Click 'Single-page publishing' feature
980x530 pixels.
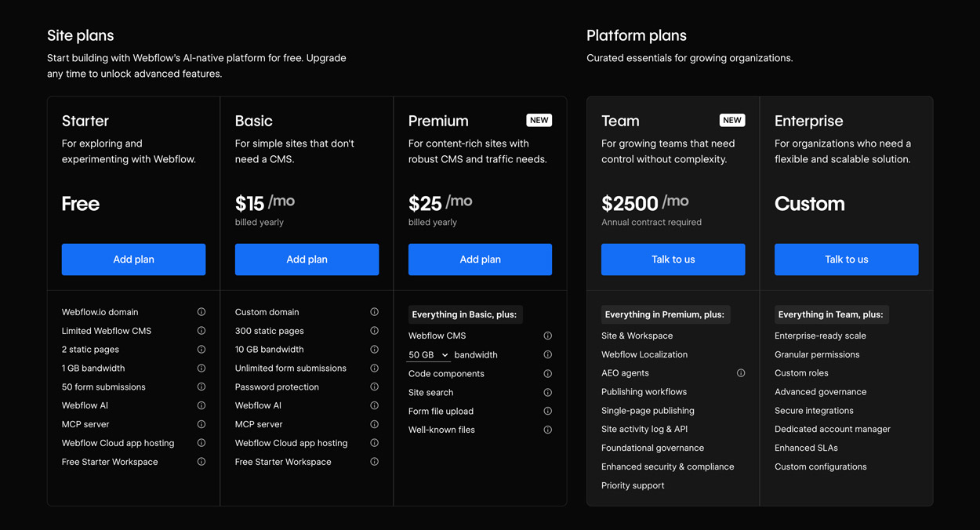pos(648,411)
